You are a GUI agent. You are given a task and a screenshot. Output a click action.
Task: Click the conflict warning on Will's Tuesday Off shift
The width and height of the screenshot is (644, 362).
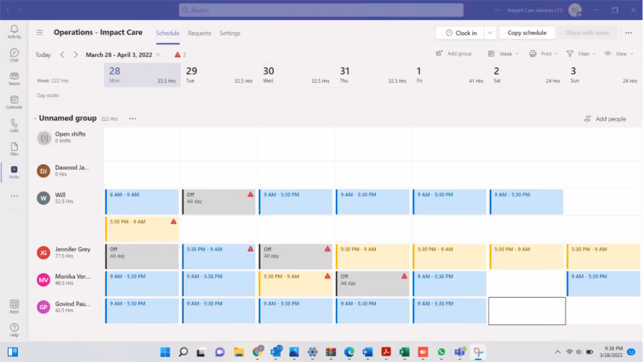point(250,194)
